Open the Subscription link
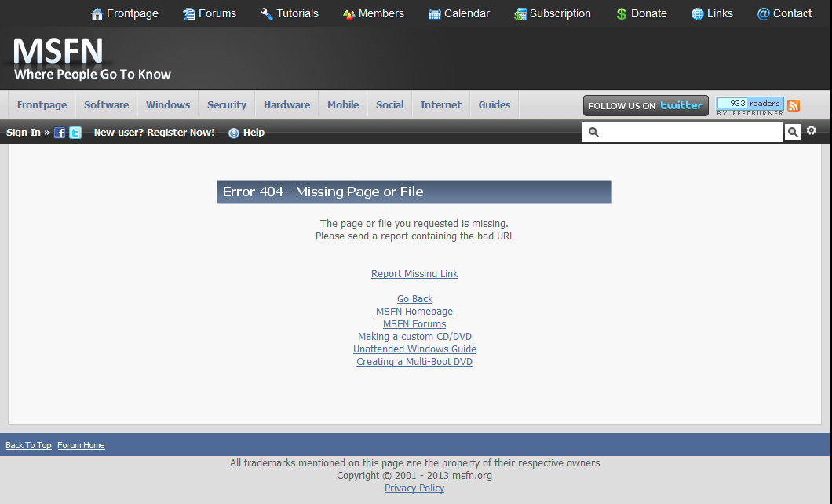The height and width of the screenshot is (504, 832). pos(560,14)
